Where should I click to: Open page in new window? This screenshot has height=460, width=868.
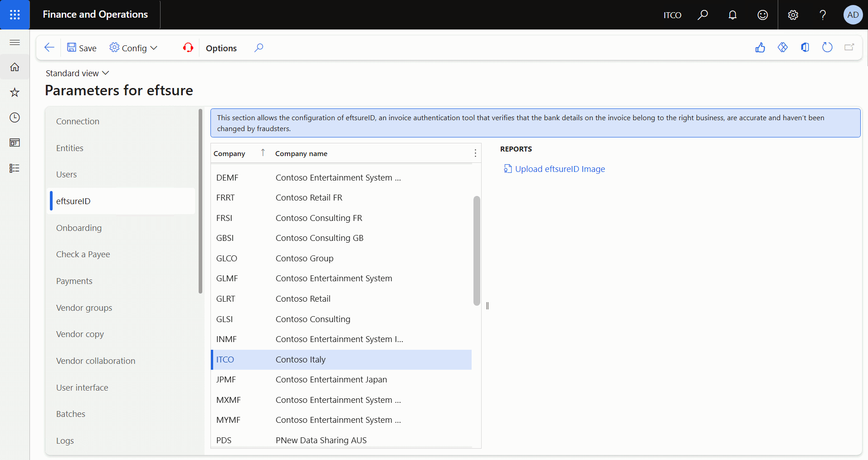coord(849,48)
